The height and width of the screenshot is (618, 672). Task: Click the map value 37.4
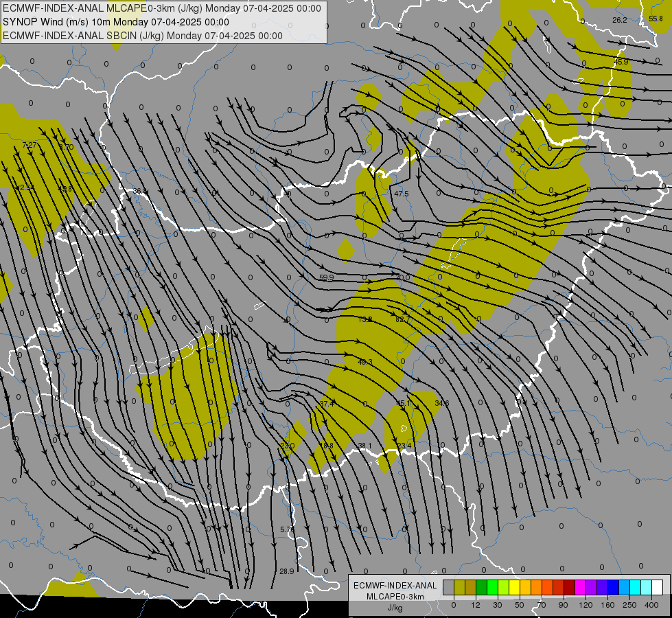(x=327, y=404)
